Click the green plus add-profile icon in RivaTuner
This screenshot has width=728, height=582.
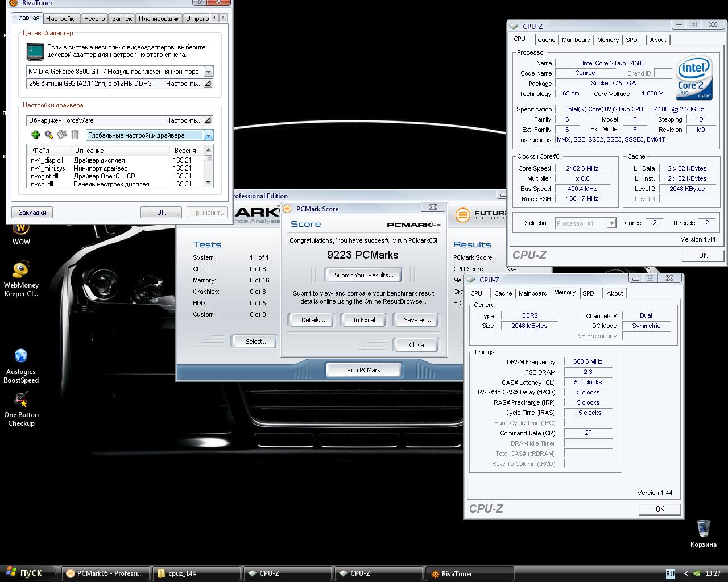(35, 135)
